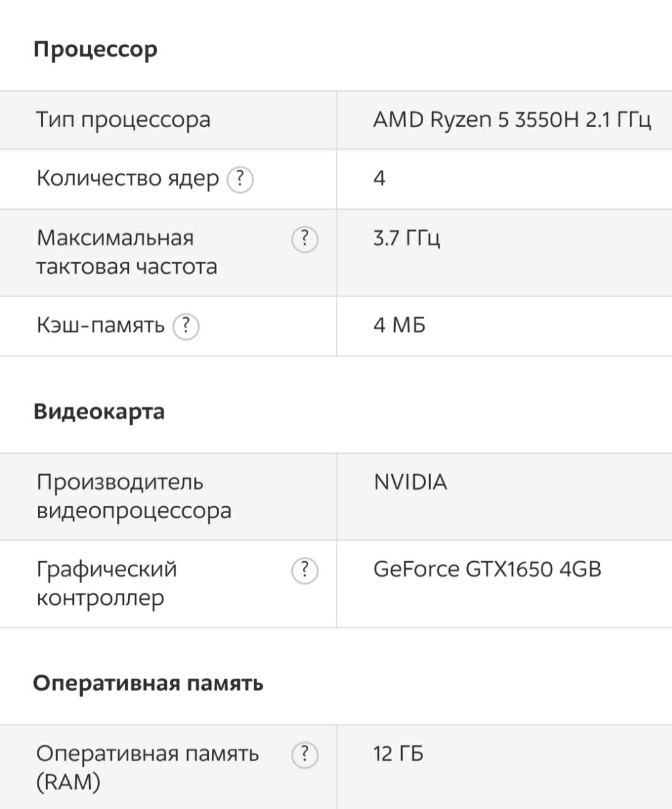Click the AMD Ryzen 5 3550H value
Viewport: 672px width, 809px height.
(x=512, y=119)
